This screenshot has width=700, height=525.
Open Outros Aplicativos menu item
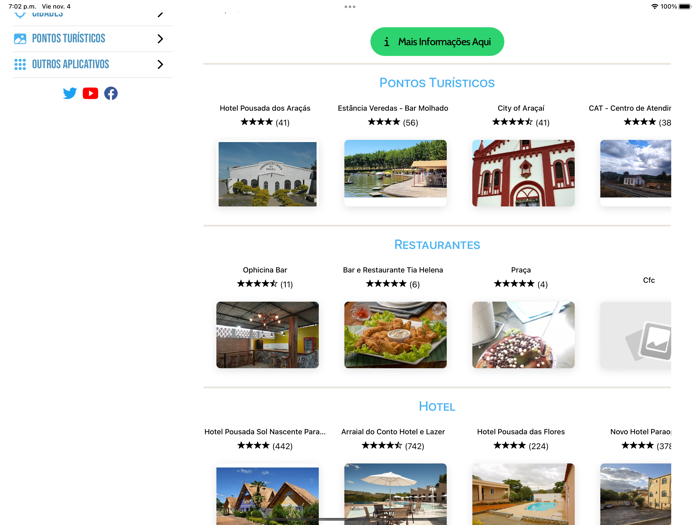pos(93,64)
